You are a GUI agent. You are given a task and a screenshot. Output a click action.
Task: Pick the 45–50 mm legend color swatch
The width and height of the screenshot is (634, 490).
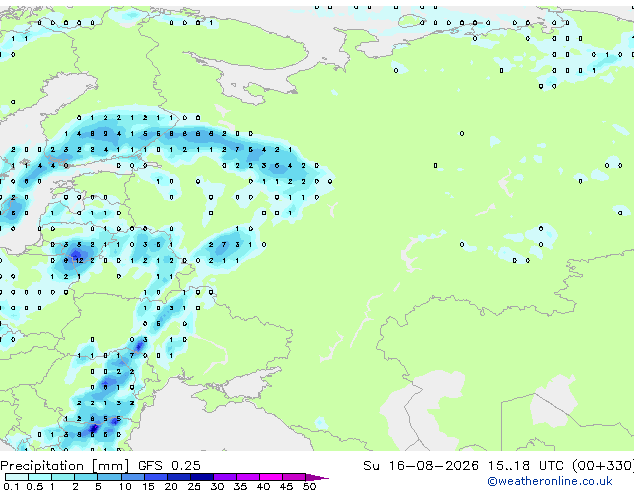[x=294, y=477]
